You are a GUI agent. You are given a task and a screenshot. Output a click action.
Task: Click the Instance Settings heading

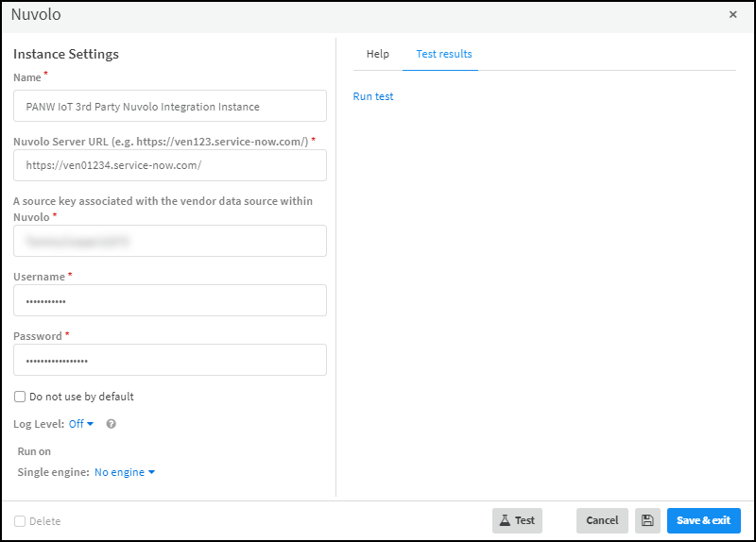[66, 54]
